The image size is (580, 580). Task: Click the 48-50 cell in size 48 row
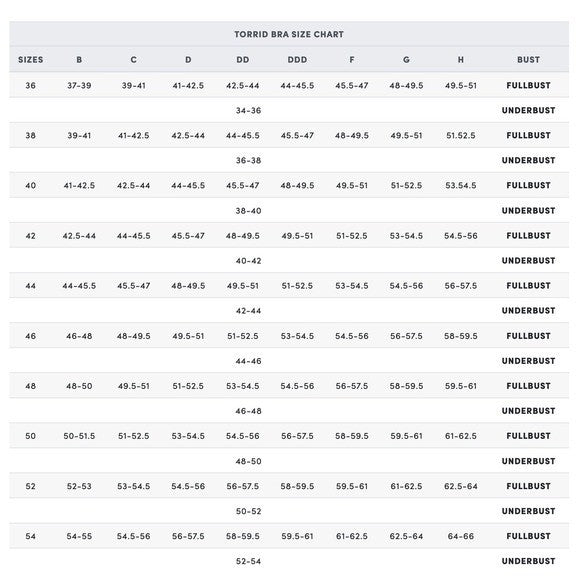click(79, 386)
